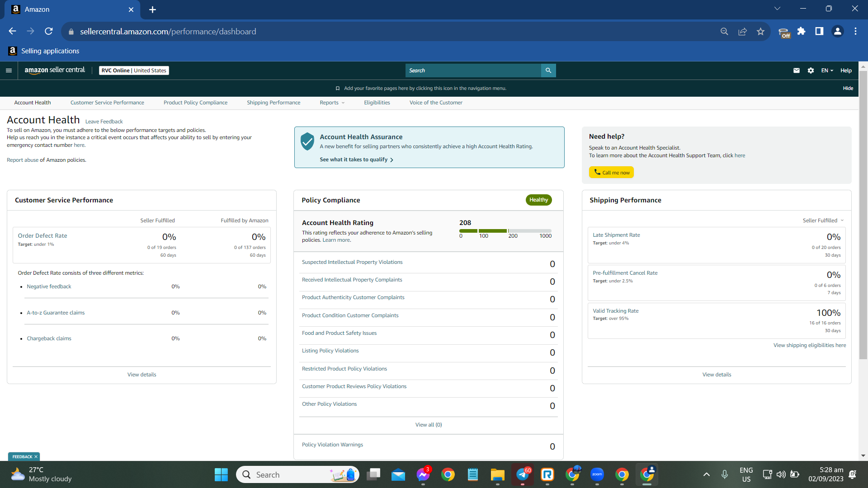Toggle the browser side panel icon

tap(819, 31)
